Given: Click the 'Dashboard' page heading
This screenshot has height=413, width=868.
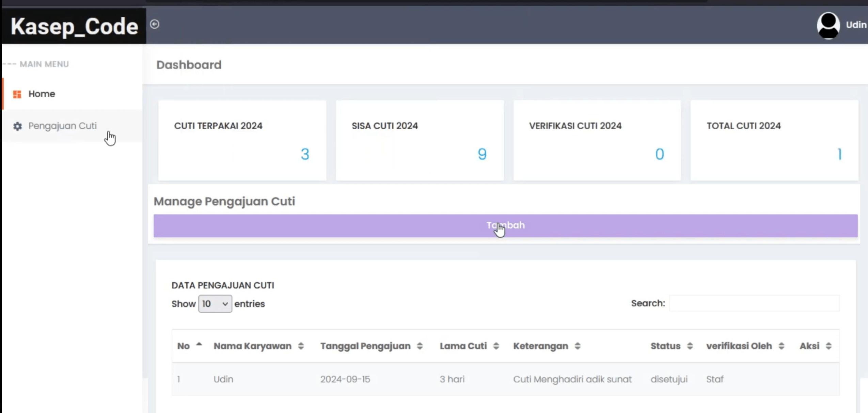Looking at the screenshot, I should pos(189,65).
